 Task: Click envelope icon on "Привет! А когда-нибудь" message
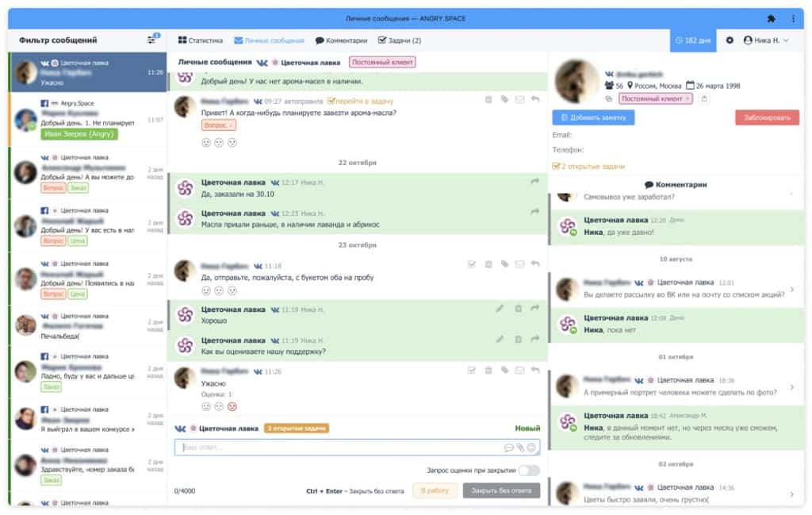tap(519, 99)
